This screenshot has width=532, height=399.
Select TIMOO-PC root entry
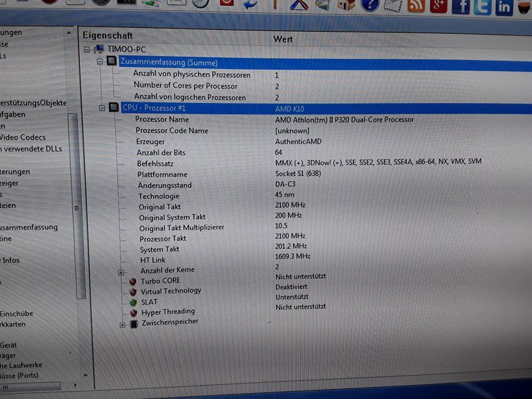click(126, 49)
